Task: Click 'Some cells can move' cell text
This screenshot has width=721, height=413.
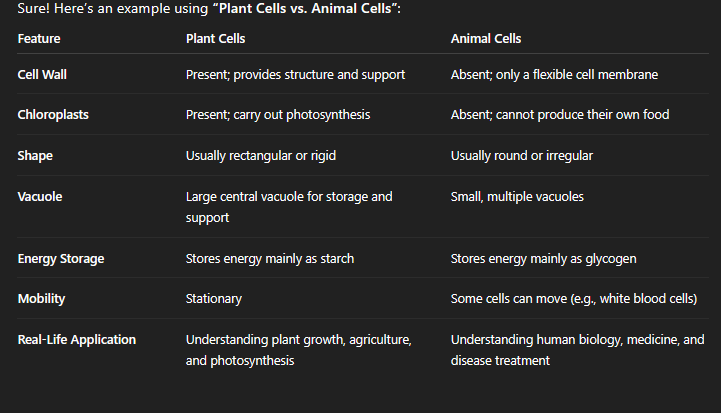Action: tap(574, 299)
